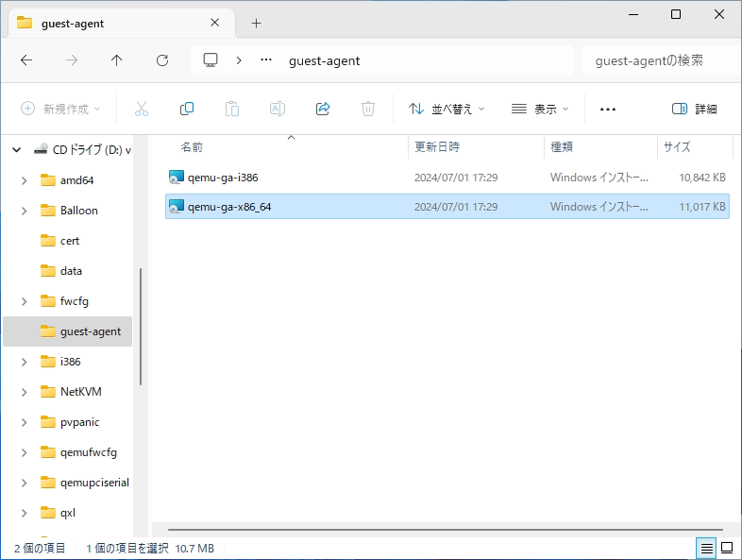The height and width of the screenshot is (560, 742).
Task: Open the 表示 view menu
Action: pyautogui.click(x=540, y=109)
